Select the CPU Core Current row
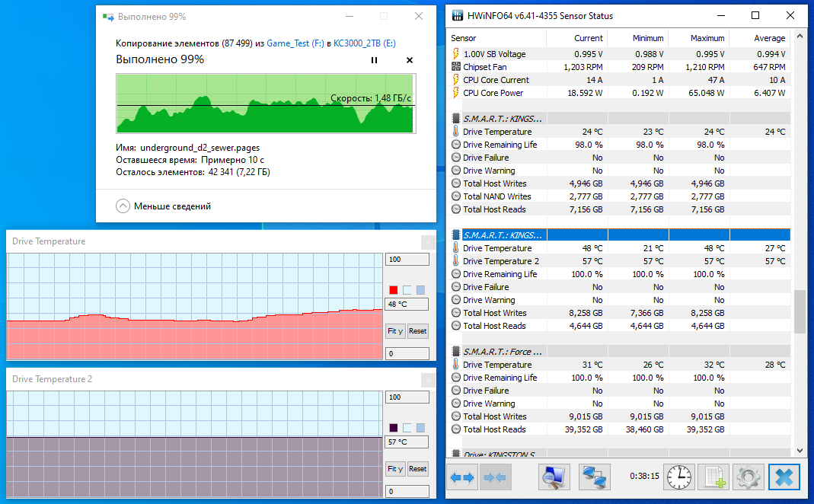 tap(619, 80)
